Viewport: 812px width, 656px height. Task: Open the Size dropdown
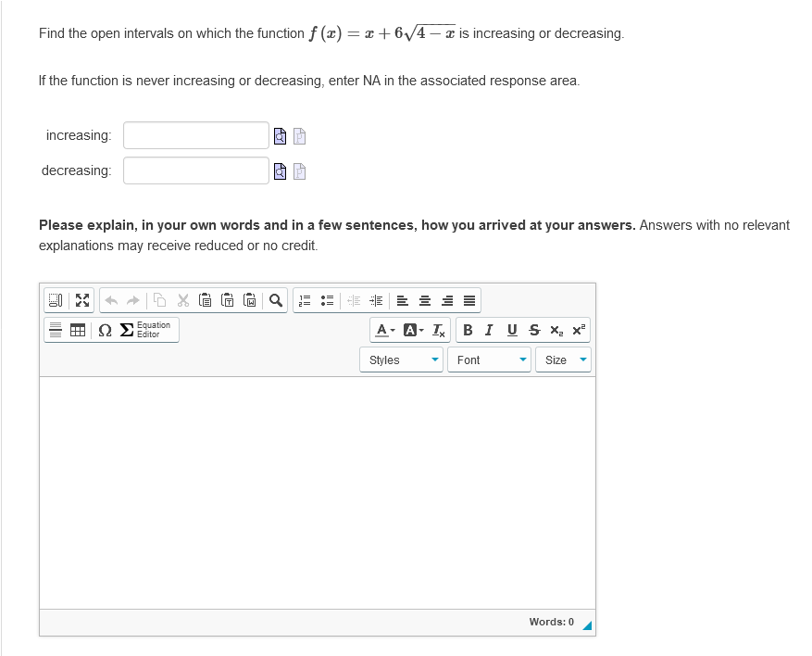[x=562, y=360]
